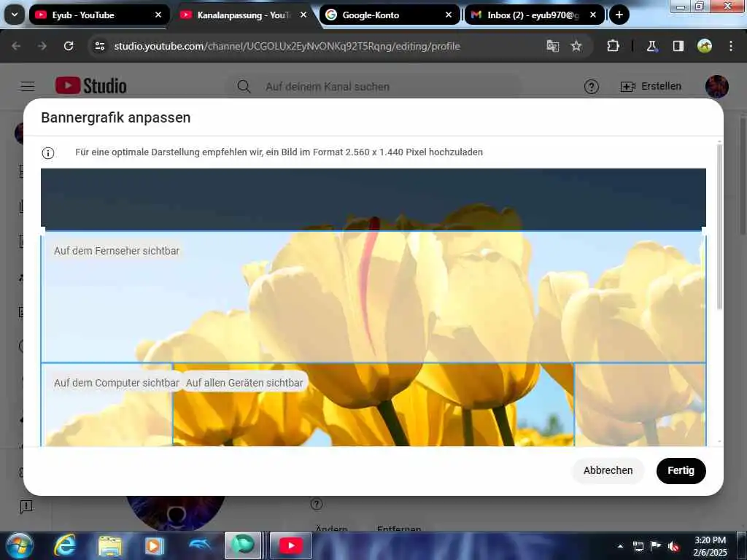Open the Studio help question mark icon
The image size is (747, 560).
pos(591,87)
